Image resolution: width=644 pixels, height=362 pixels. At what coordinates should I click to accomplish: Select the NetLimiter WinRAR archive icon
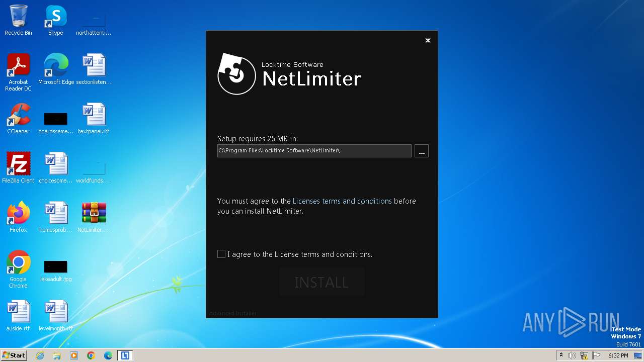pos(94,217)
